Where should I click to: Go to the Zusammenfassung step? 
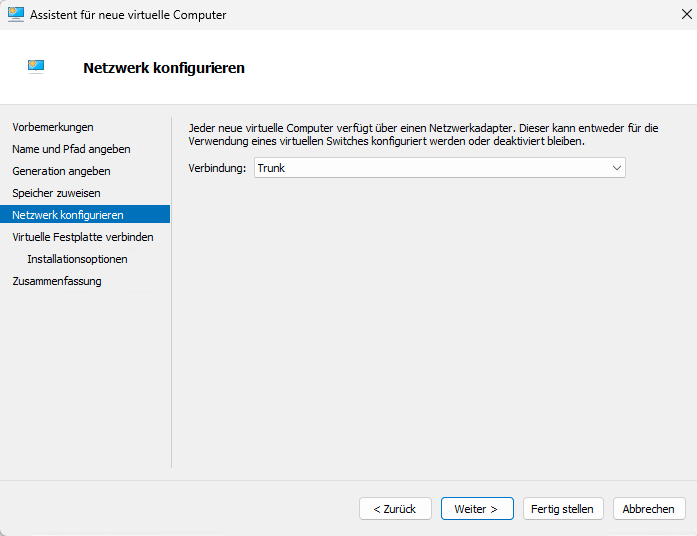click(x=57, y=281)
